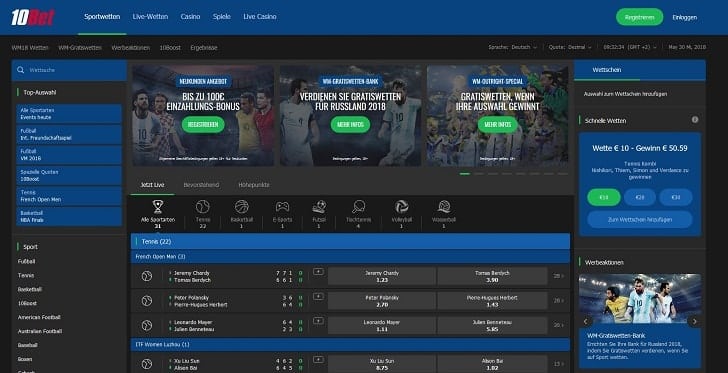Open Ergebnisse results link
Screen dimensions: 728x373
point(203,47)
